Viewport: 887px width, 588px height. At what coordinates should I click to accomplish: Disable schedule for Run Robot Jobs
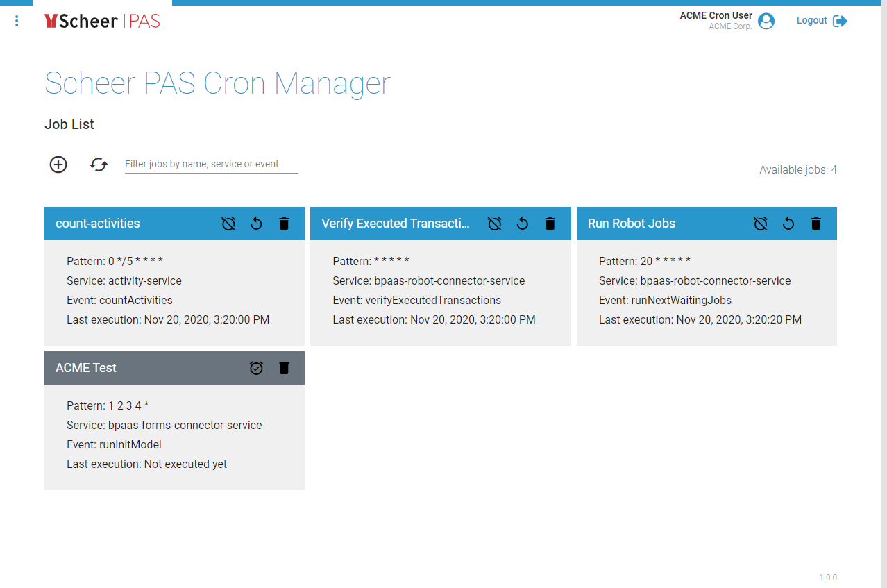pos(761,224)
